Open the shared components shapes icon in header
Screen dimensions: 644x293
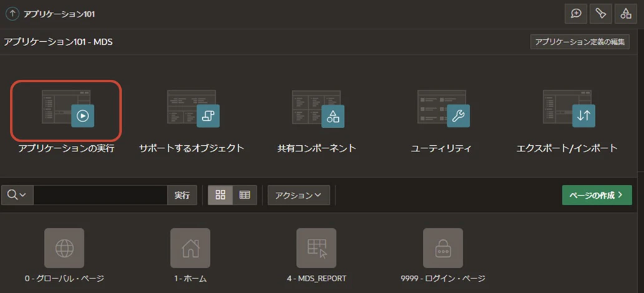click(625, 14)
